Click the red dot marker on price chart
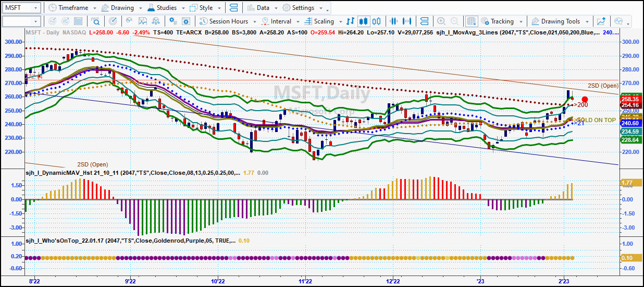The width and height of the screenshot is (644, 287). [x=585, y=99]
